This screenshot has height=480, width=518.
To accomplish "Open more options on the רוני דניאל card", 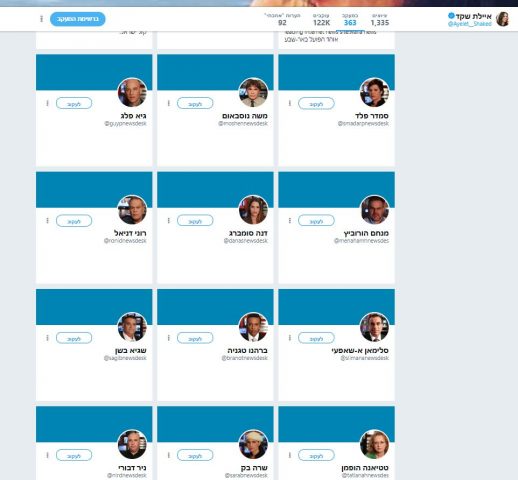I will 47,221.
